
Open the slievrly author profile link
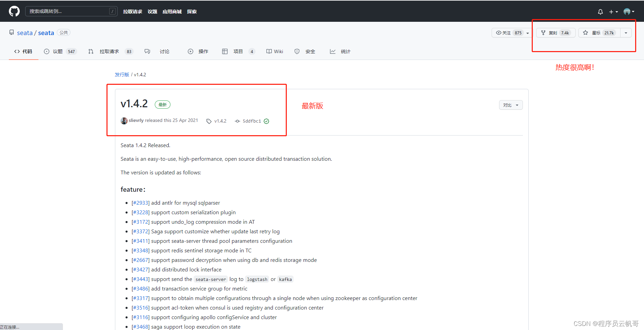pyautogui.click(x=136, y=121)
